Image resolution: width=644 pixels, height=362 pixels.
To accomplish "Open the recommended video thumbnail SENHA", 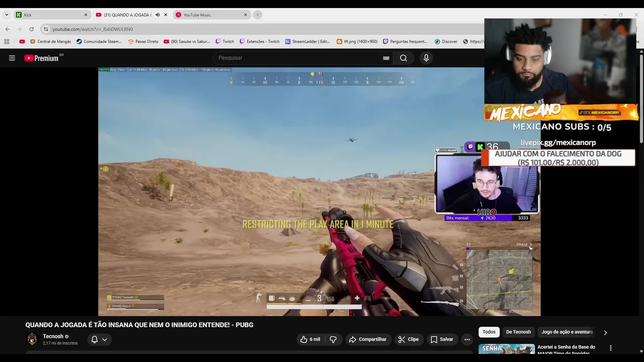I will (x=507, y=349).
